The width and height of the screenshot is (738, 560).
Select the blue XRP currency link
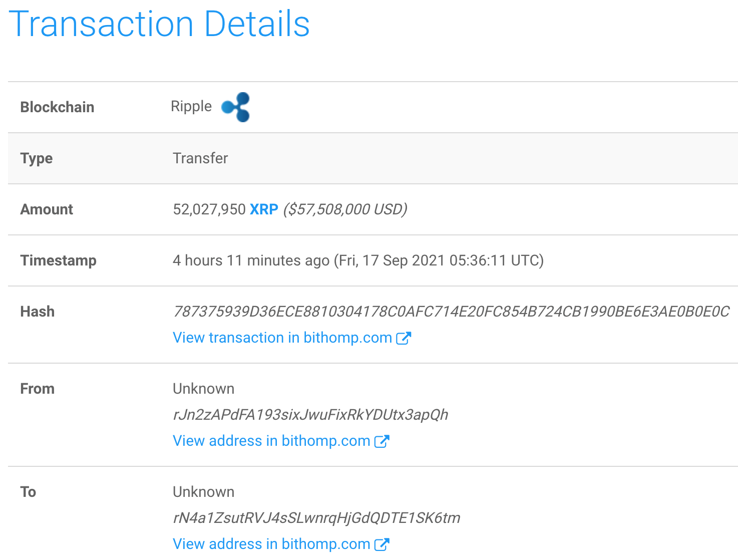[263, 209]
